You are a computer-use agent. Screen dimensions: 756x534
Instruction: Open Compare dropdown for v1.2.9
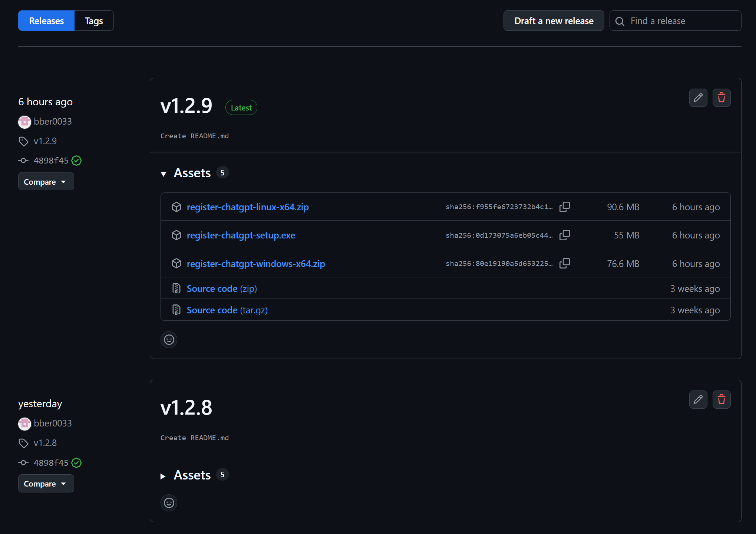46,182
